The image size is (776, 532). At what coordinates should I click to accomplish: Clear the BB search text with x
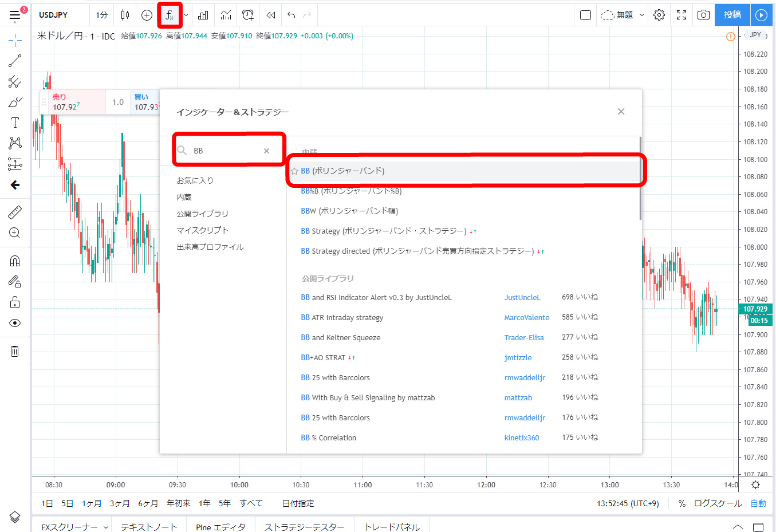point(266,151)
